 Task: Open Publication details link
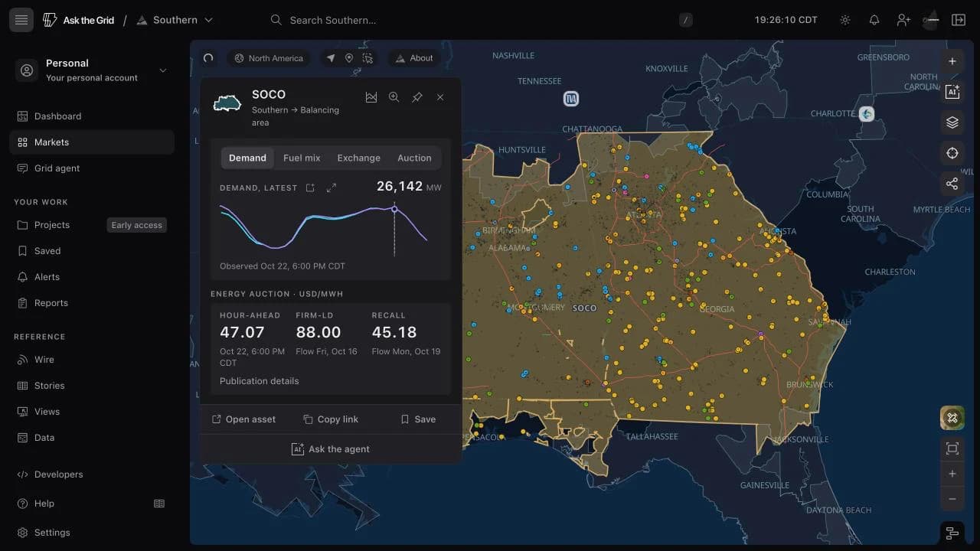(260, 381)
